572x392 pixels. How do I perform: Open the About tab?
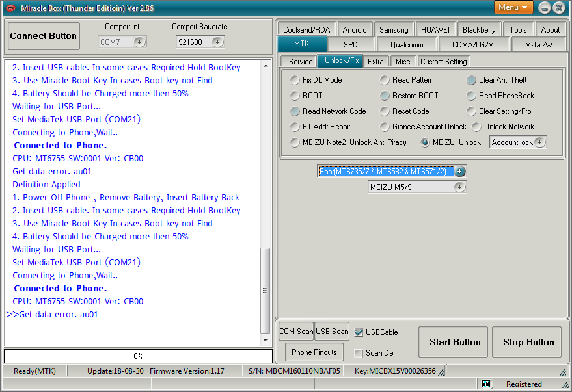coord(550,29)
